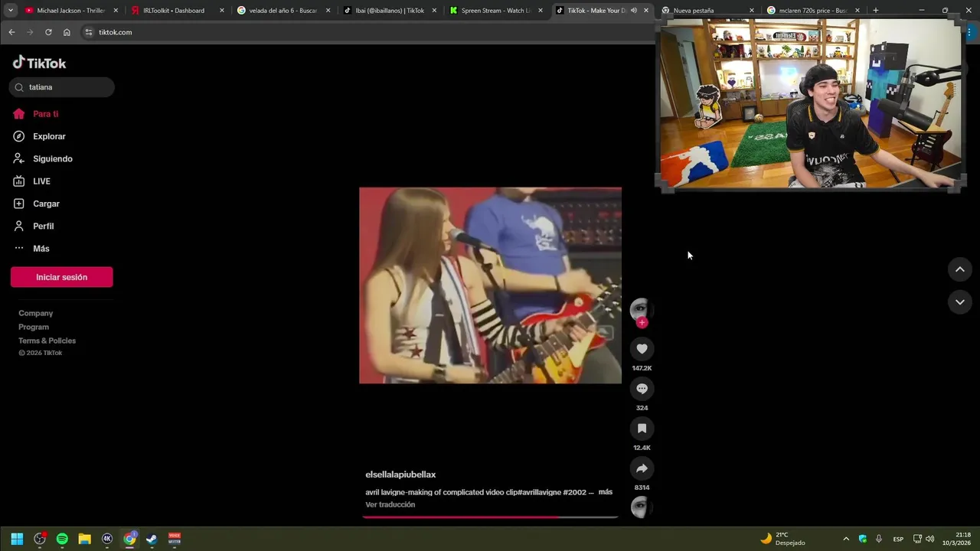This screenshot has height=551, width=980.
Task: Open a new tab with the plus button
Action: click(x=875, y=11)
